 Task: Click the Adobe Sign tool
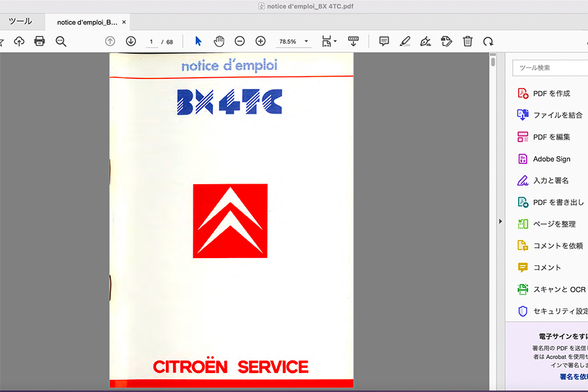coord(551,159)
